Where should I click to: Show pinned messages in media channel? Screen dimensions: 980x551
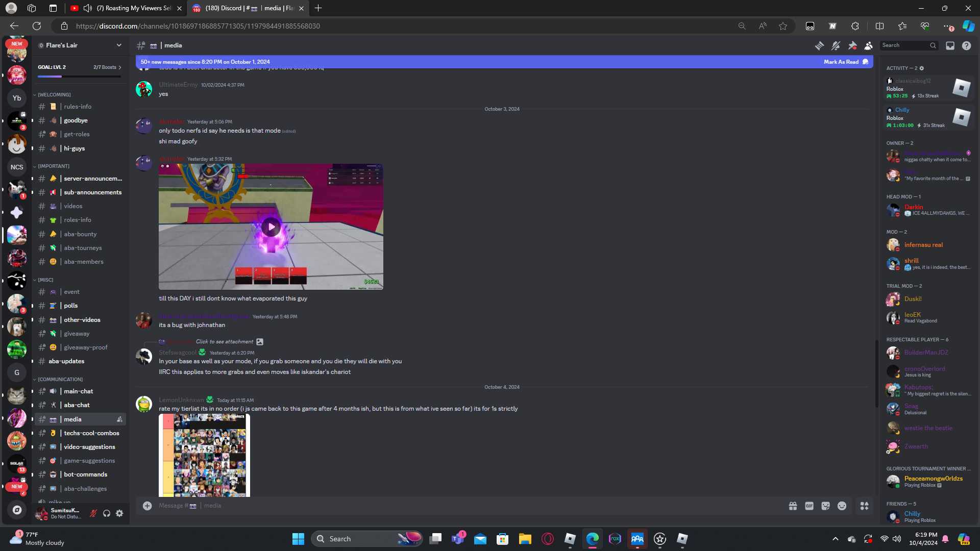tap(852, 46)
